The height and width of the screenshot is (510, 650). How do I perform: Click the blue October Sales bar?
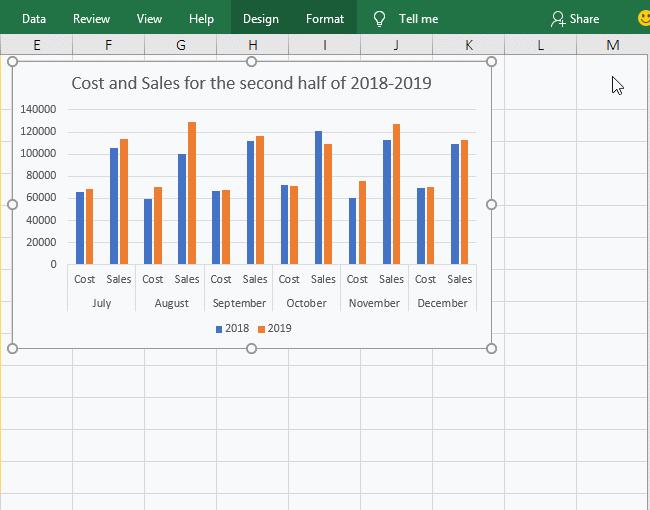point(319,197)
